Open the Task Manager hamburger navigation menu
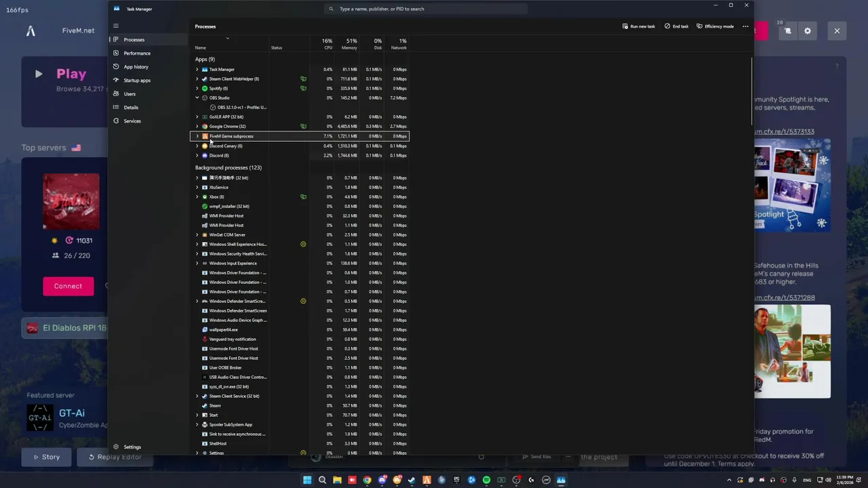This screenshot has width=868, height=488. (115, 26)
